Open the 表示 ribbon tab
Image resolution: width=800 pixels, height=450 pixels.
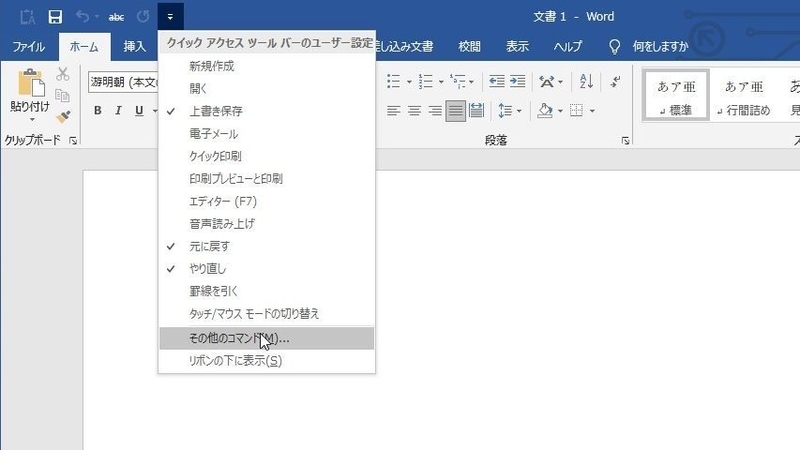(517, 46)
